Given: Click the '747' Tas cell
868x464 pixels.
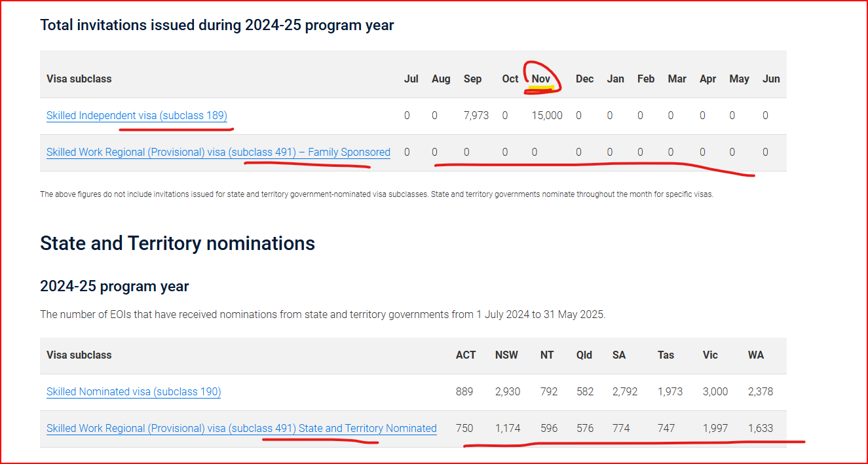Looking at the screenshot, I should click(666, 429).
